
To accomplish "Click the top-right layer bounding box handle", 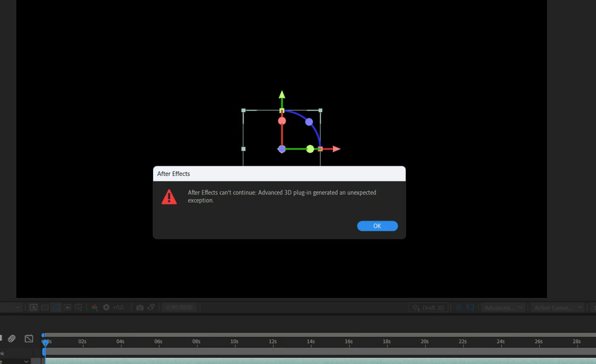I will pos(320,110).
